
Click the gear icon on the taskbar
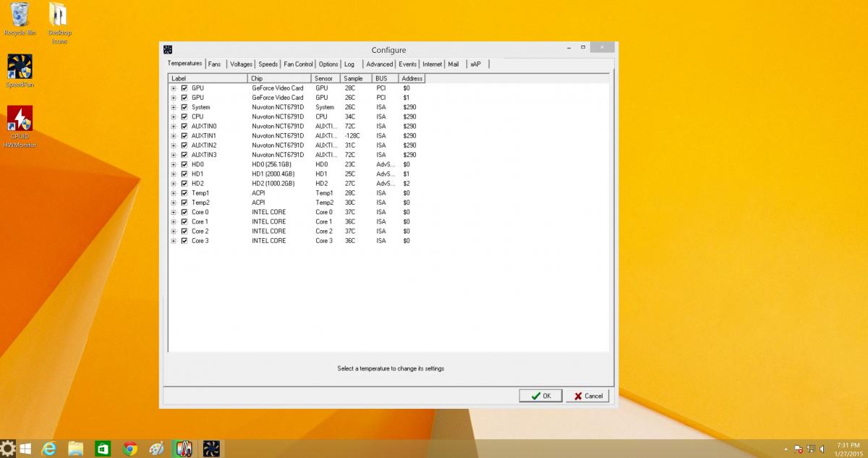point(7,449)
